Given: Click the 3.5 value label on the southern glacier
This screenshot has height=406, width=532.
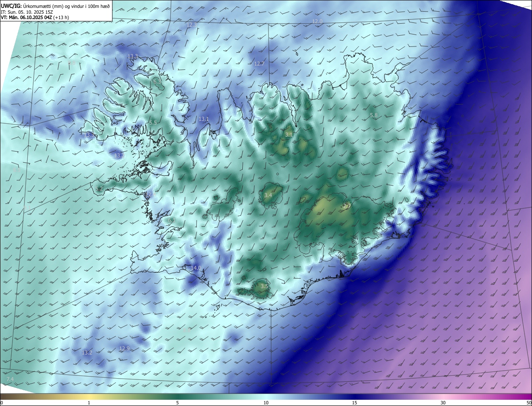Looking at the screenshot, I should coord(264,286).
